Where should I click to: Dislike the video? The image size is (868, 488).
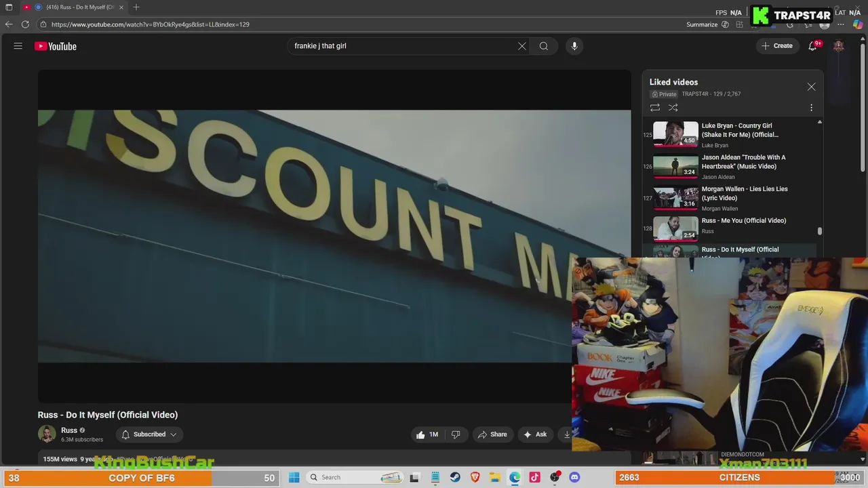coord(456,434)
